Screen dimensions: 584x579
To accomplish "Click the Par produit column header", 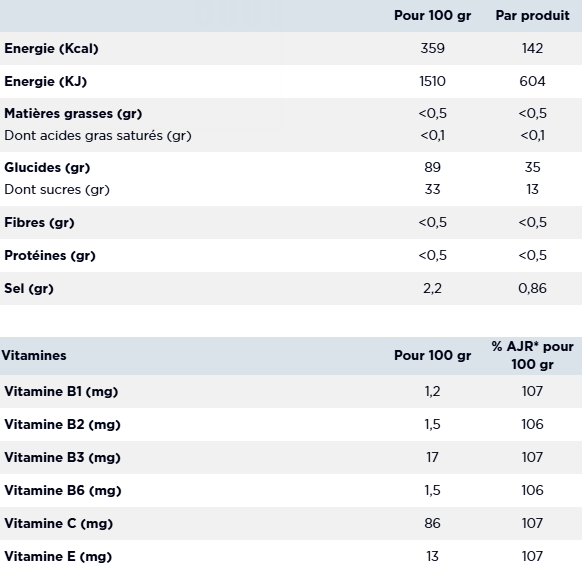I will (x=532, y=16).
